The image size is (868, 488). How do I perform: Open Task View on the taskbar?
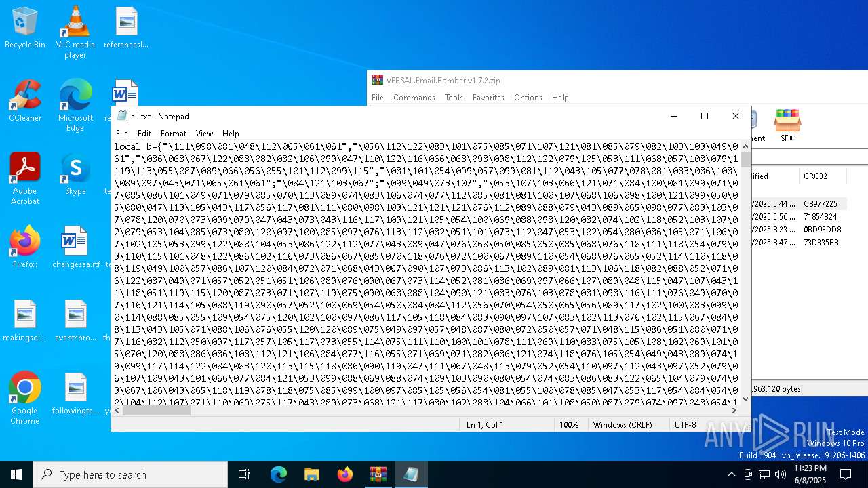point(244,474)
